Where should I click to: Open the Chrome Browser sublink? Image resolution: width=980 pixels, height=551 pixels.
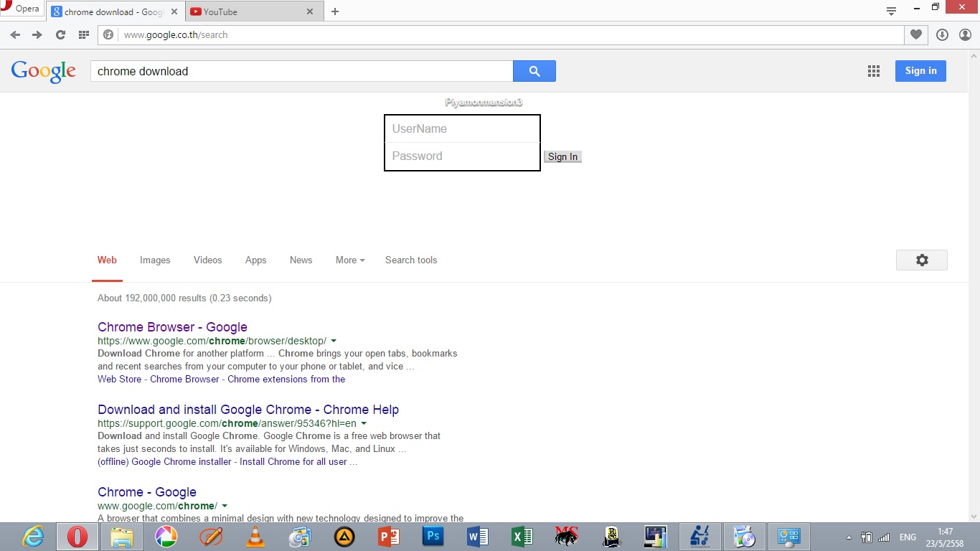coord(184,380)
